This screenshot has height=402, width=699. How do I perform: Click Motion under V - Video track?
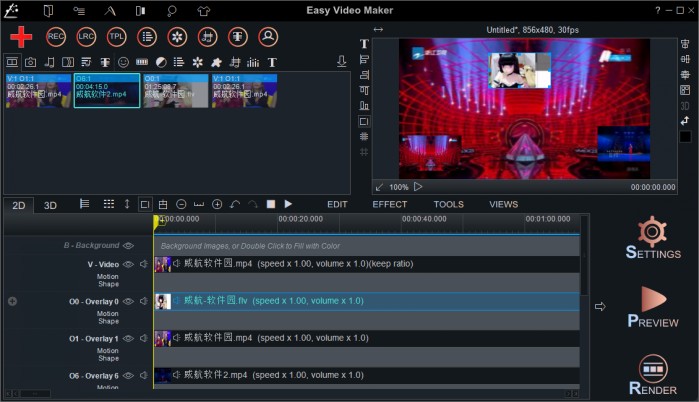[108, 276]
